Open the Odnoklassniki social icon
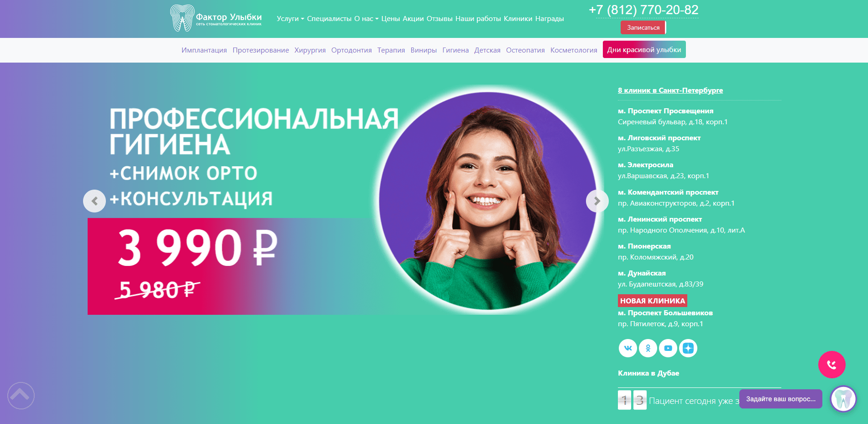Screen dimensions: 868x424 648,348
